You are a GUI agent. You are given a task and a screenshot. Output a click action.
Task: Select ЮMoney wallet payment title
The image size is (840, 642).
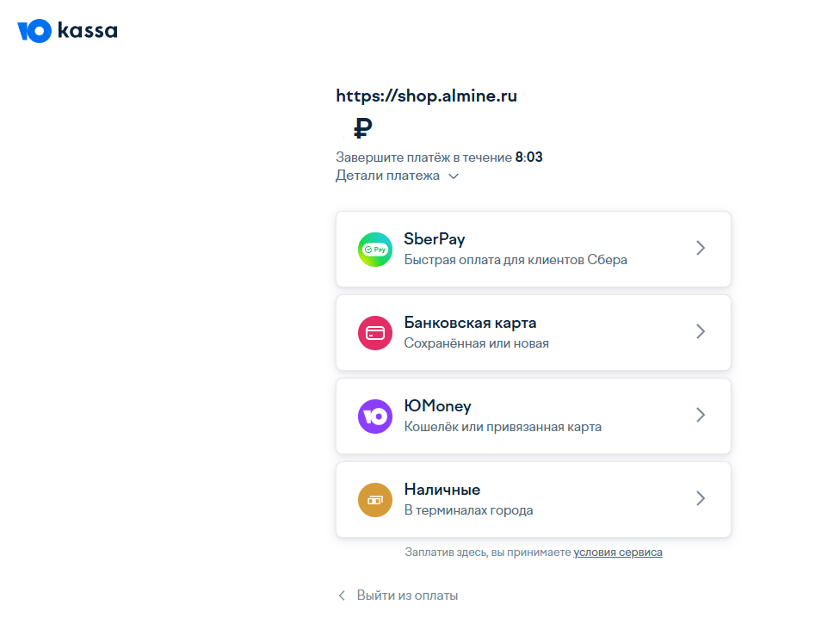[x=437, y=406]
